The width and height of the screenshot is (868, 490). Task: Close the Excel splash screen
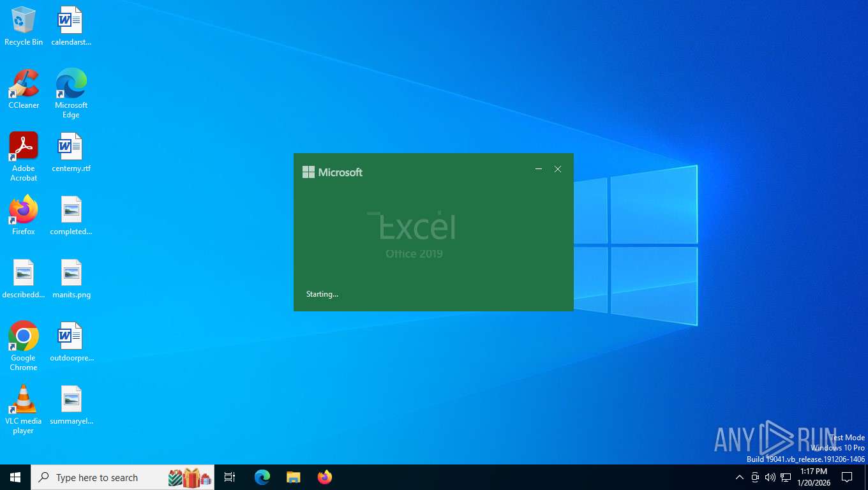(558, 169)
